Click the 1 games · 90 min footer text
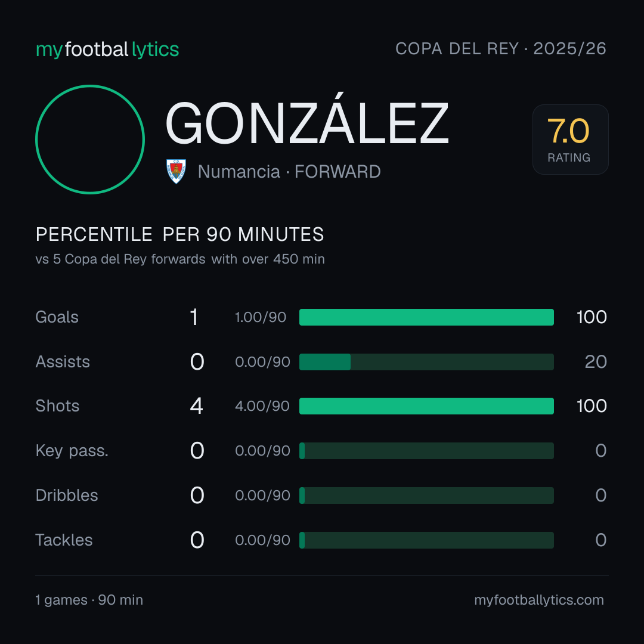The image size is (644, 644). (x=89, y=600)
